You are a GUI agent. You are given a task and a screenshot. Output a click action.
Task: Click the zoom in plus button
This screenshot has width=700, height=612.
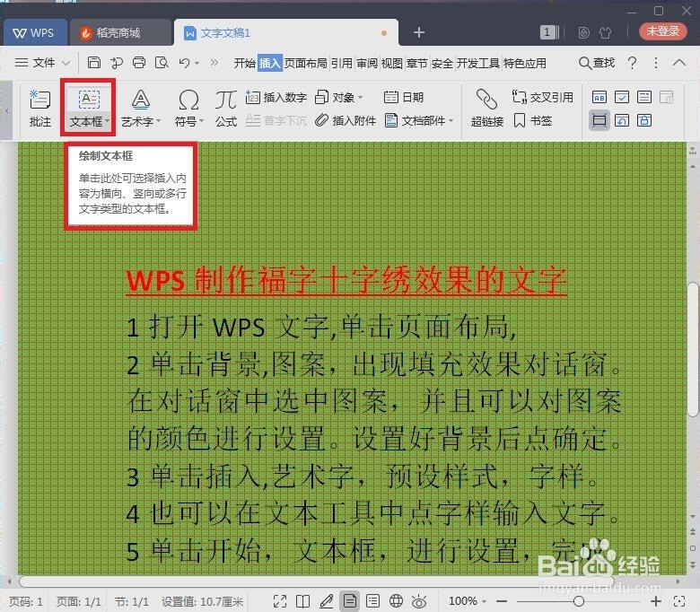(x=656, y=601)
